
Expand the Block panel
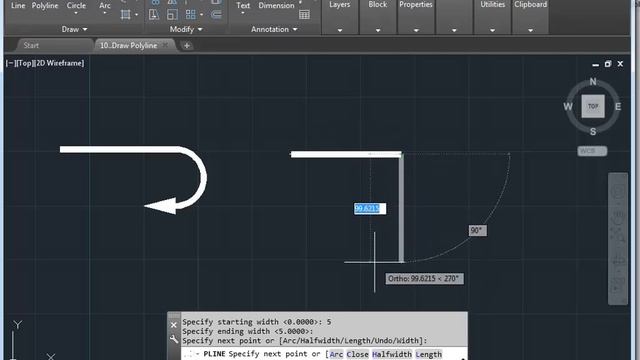coord(378,30)
